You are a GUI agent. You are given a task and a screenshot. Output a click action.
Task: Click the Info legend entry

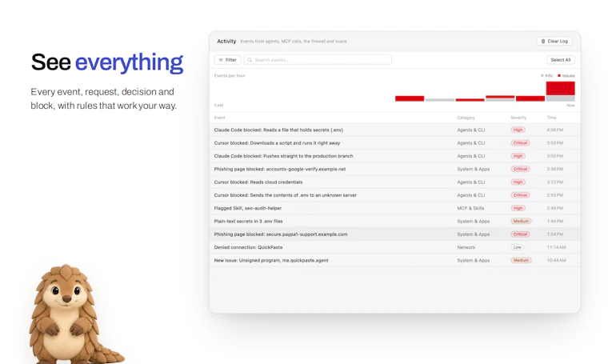(546, 75)
